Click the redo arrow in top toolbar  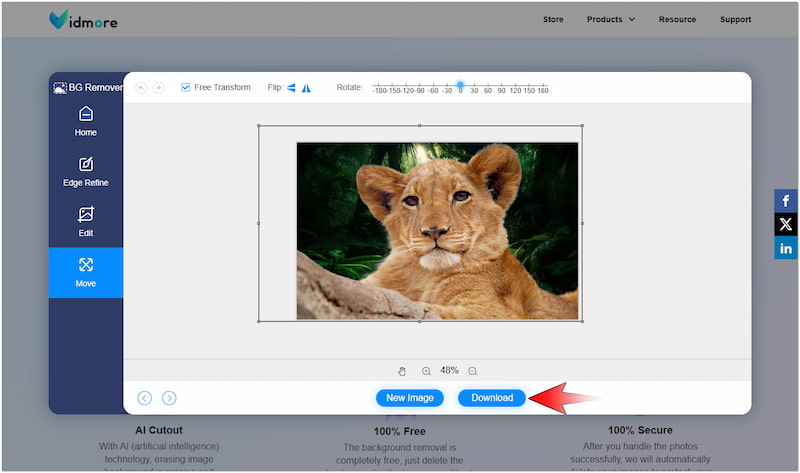(158, 88)
